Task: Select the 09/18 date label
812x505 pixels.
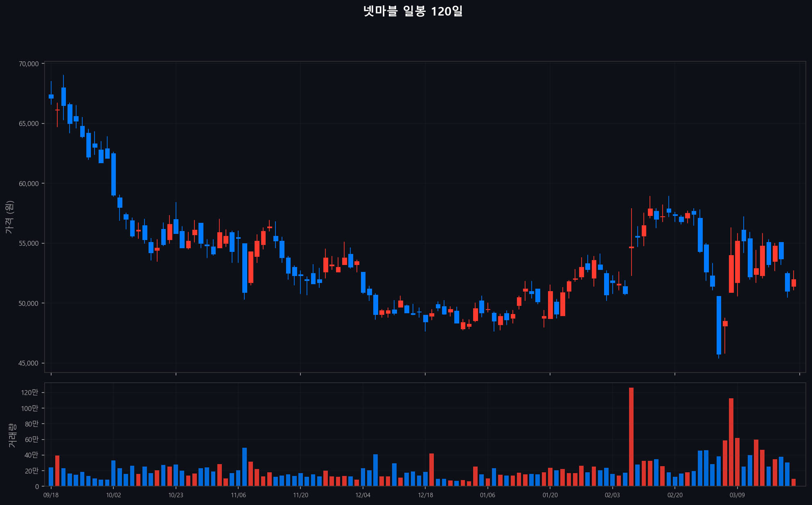Action: point(51,495)
